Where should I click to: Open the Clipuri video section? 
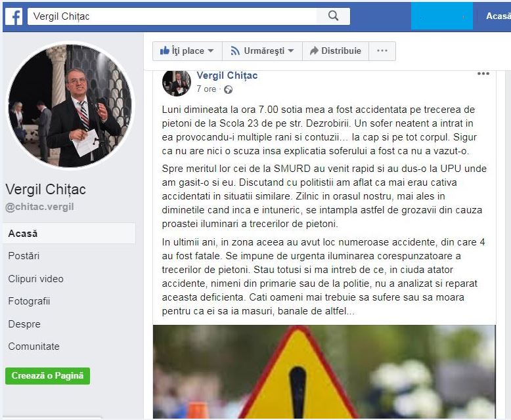click(x=36, y=279)
